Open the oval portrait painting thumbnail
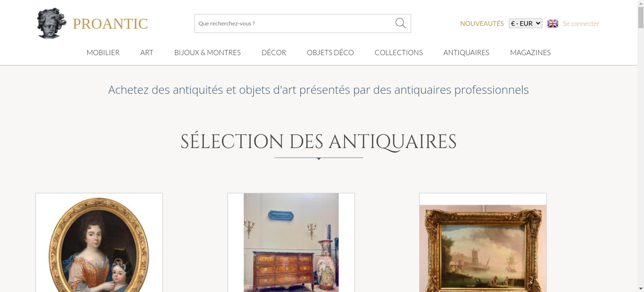 (99, 242)
